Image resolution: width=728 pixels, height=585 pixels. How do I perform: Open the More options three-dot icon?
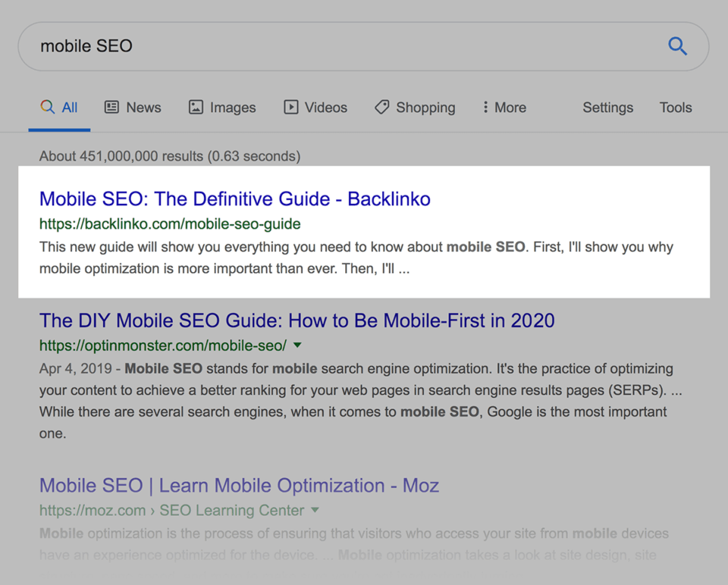[486, 108]
